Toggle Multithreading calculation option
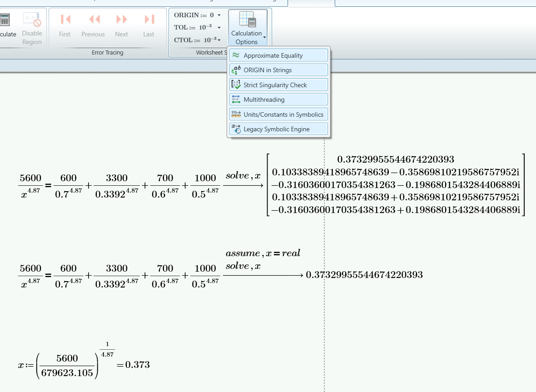 point(278,99)
